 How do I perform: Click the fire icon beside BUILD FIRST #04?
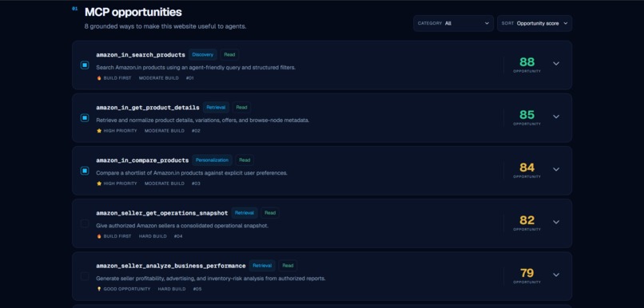99,236
